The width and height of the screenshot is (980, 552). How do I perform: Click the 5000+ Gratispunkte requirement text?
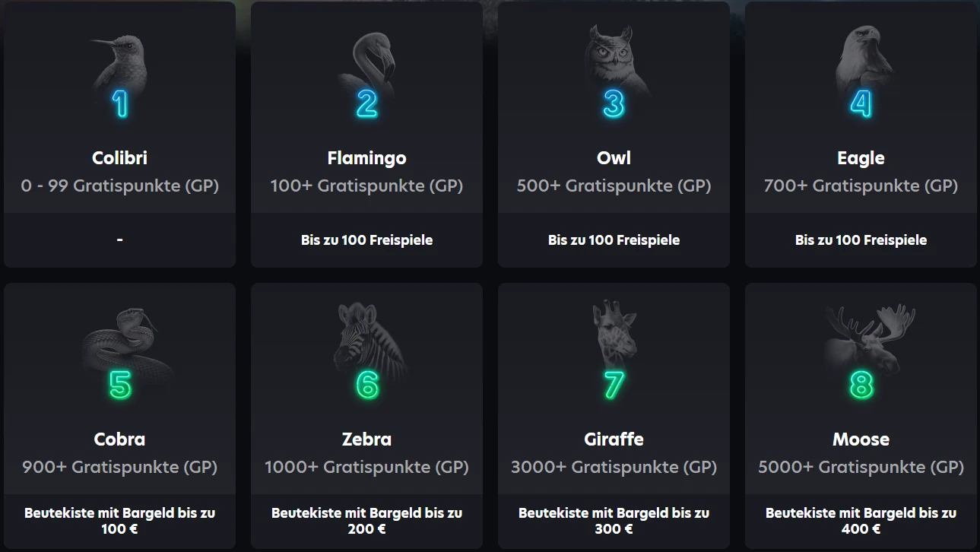tap(861, 467)
